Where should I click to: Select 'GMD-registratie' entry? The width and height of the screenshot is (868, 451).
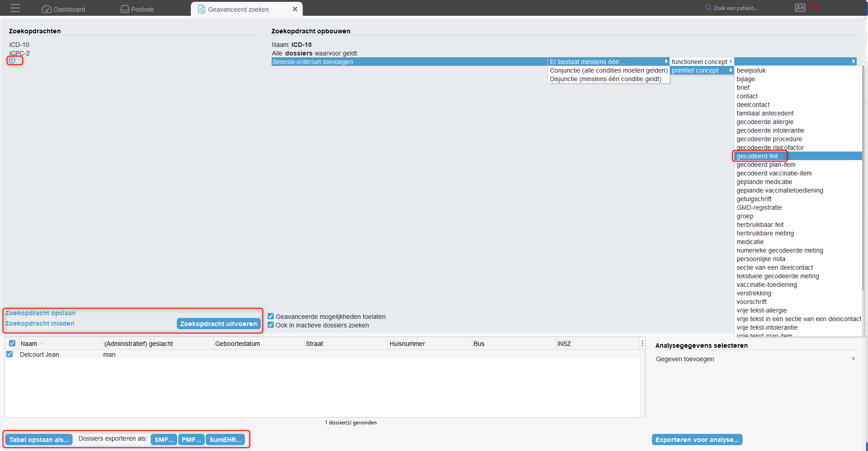[798, 207]
